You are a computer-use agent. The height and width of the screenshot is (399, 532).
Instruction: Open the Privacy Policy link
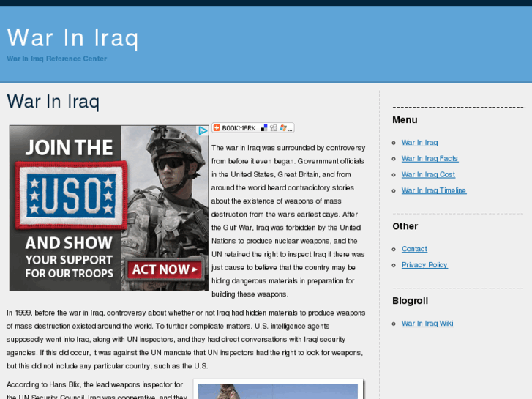[424, 265]
